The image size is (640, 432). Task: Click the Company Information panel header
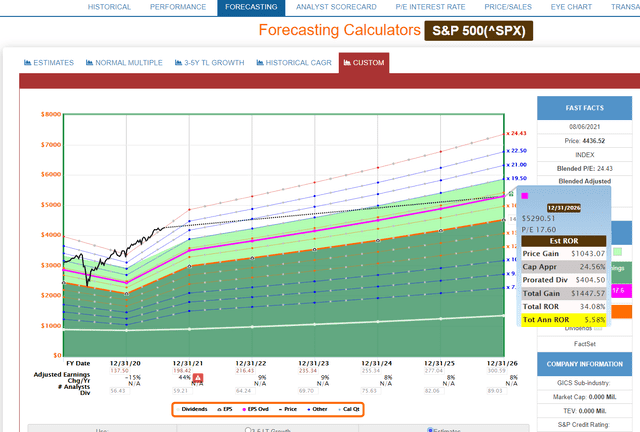[584, 364]
